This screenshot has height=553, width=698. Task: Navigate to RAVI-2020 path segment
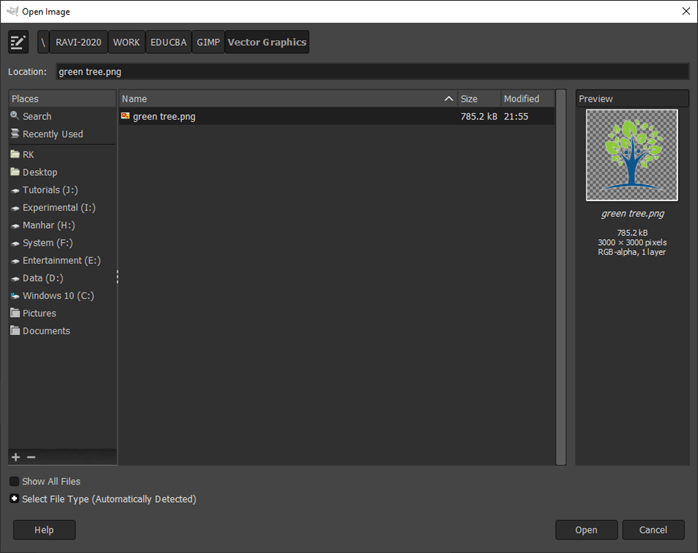click(x=78, y=42)
